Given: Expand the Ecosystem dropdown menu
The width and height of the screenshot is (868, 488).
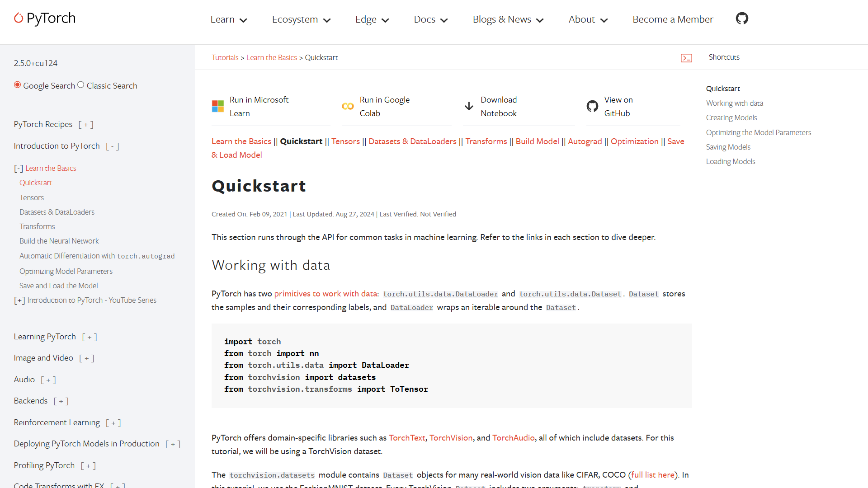Looking at the screenshot, I should click(301, 19).
